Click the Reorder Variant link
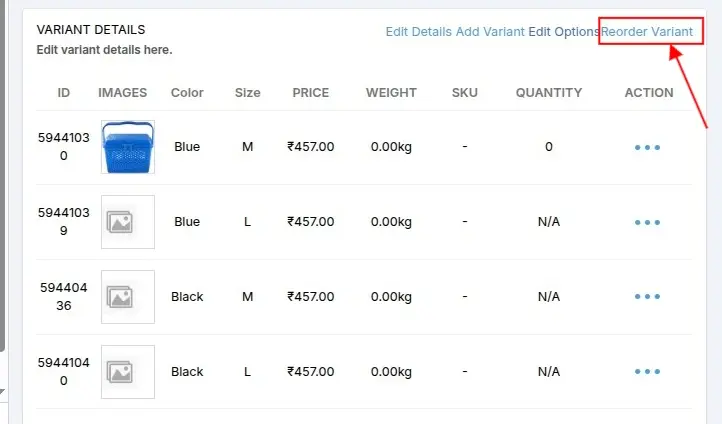Viewport: 722px width, 424px height. point(647,32)
